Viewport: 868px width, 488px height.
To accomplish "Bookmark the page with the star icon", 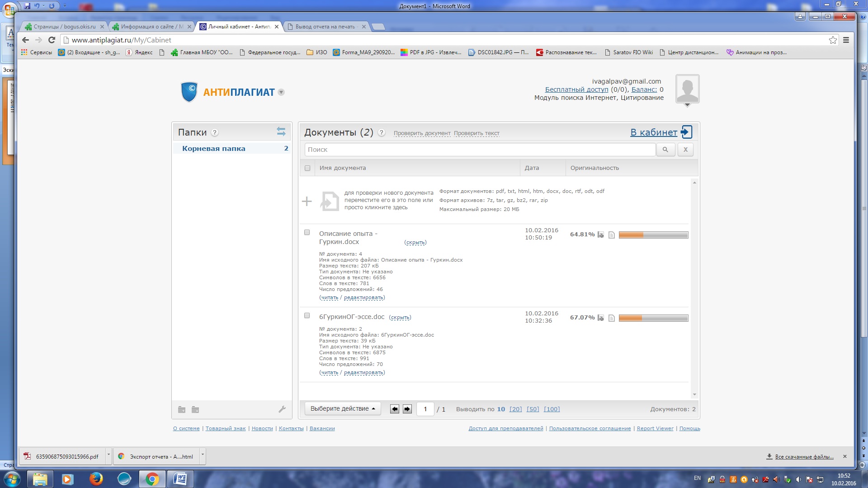I will [x=833, y=40].
